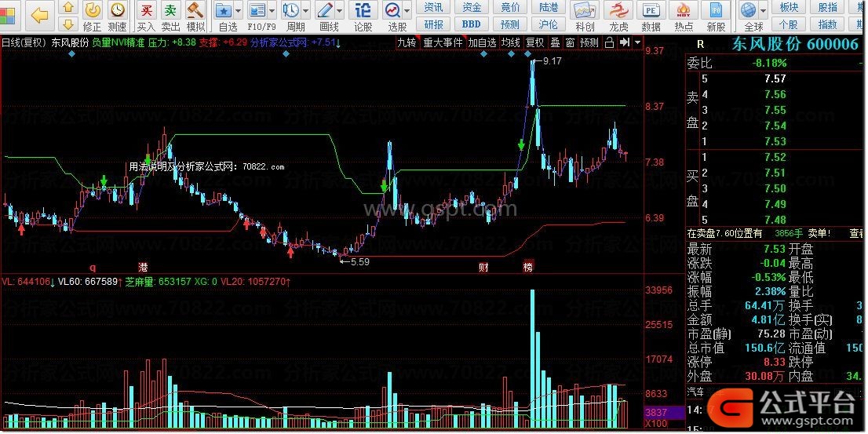Open the 买入 buy icon

[x=146, y=16]
